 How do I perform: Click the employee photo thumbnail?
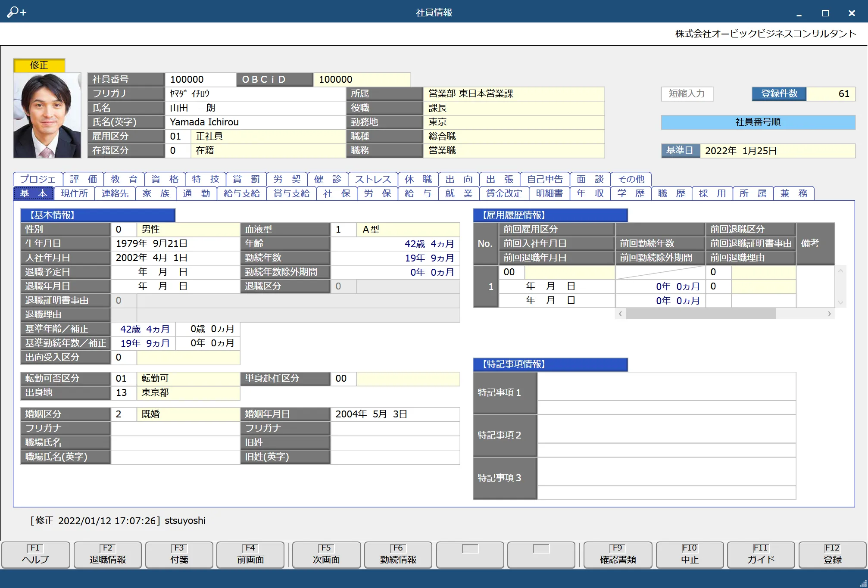47,115
